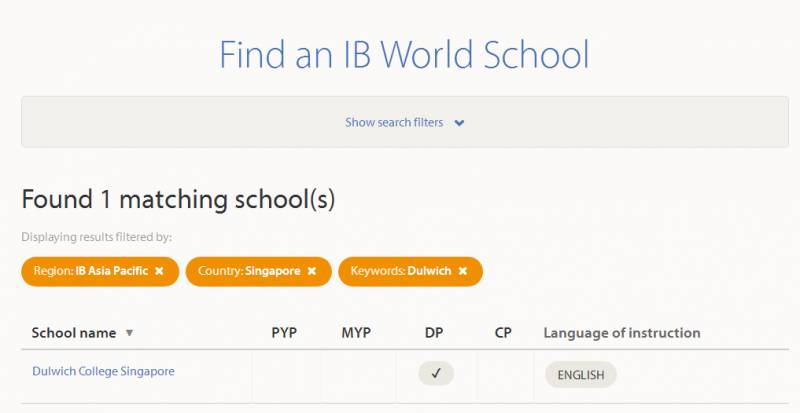Image resolution: width=800 pixels, height=413 pixels.
Task: Click the DP checkmark for Dulwich College
Action: point(436,373)
